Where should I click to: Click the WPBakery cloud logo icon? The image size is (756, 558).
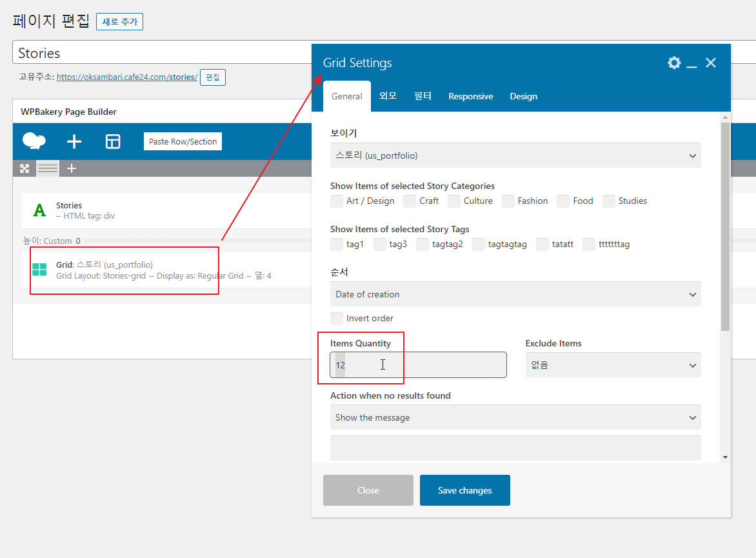[x=34, y=141]
